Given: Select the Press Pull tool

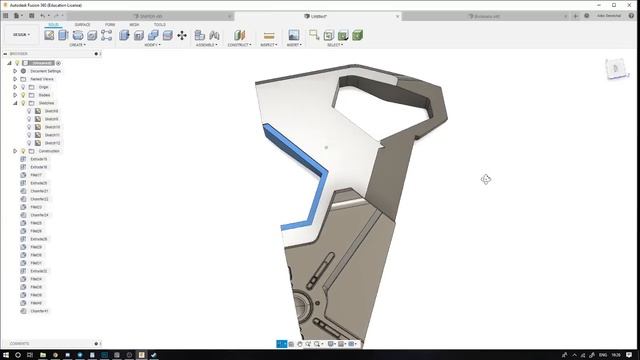Looking at the screenshot, I should 124,35.
